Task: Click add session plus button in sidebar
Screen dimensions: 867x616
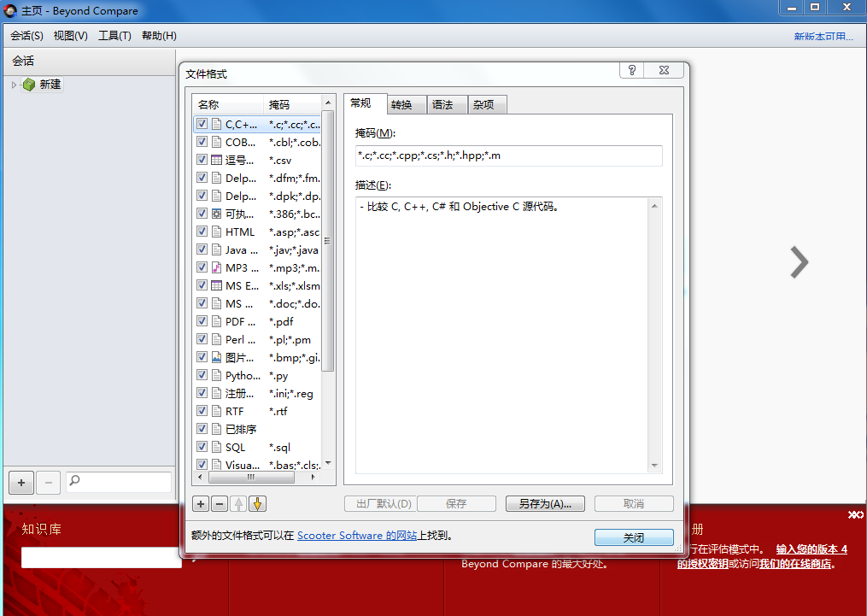Action: coord(21,483)
